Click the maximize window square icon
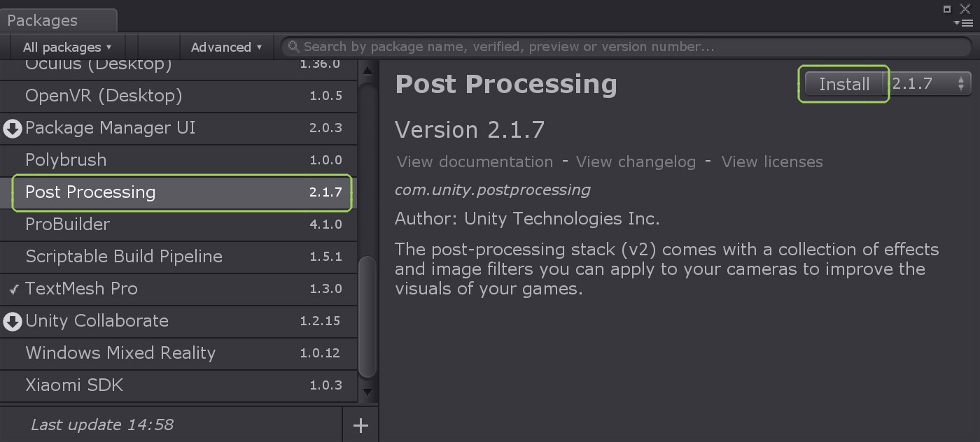Screen dimensions: 980x442 (x=947, y=9)
